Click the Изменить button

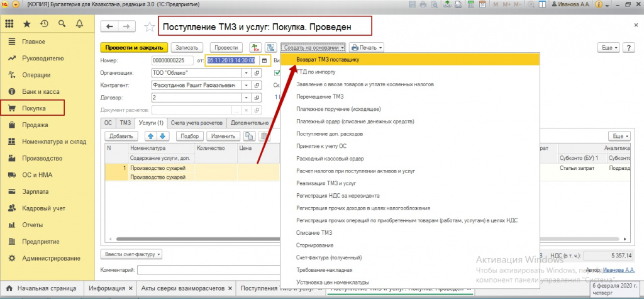coord(223,136)
